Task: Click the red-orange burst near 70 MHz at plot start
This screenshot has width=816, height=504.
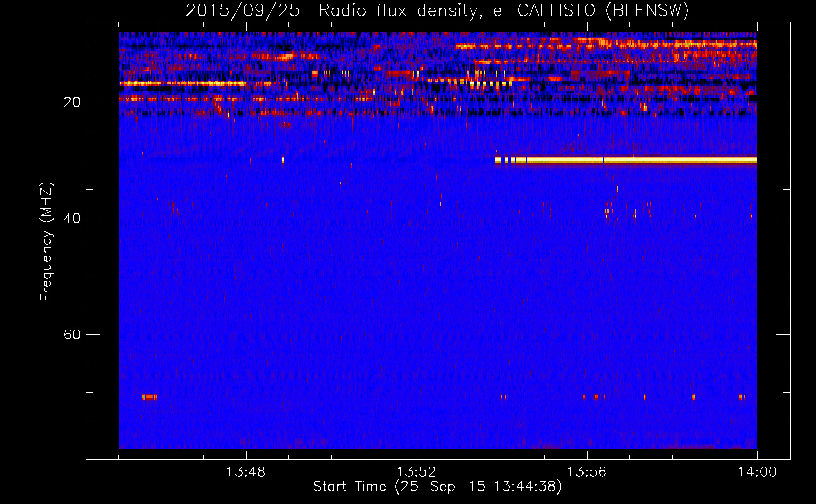Action: coord(149,397)
